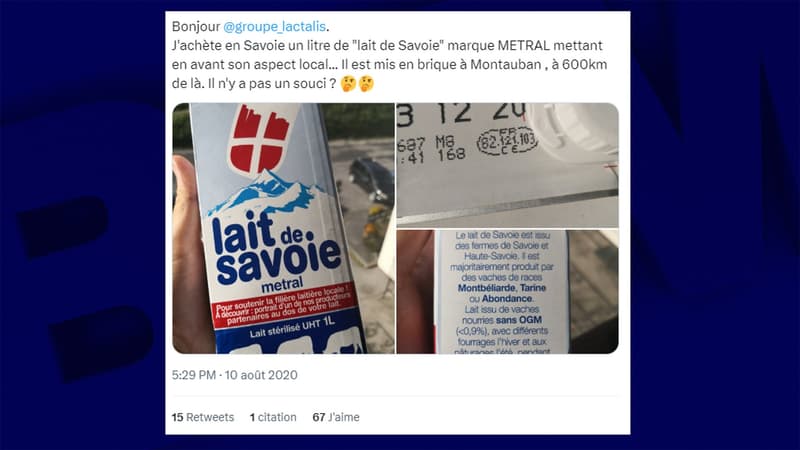View the 1 citation link
The image size is (800, 450).
point(273,417)
